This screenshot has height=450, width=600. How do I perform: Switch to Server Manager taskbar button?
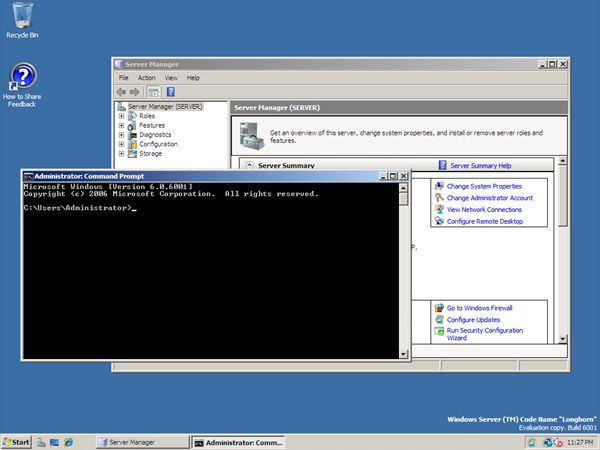click(x=142, y=442)
